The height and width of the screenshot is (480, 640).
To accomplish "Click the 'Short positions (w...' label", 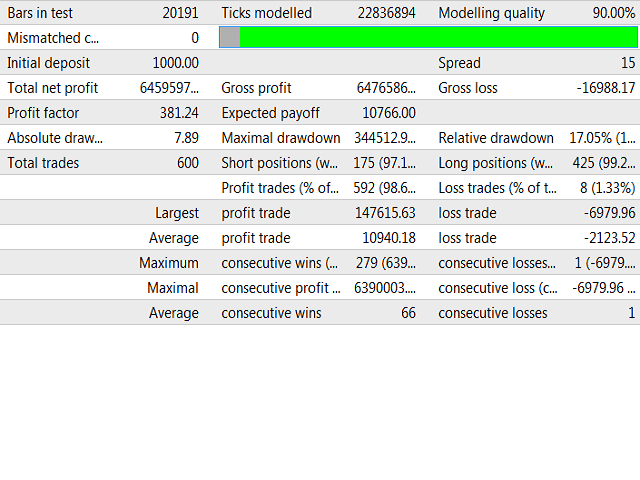I will point(280,164).
